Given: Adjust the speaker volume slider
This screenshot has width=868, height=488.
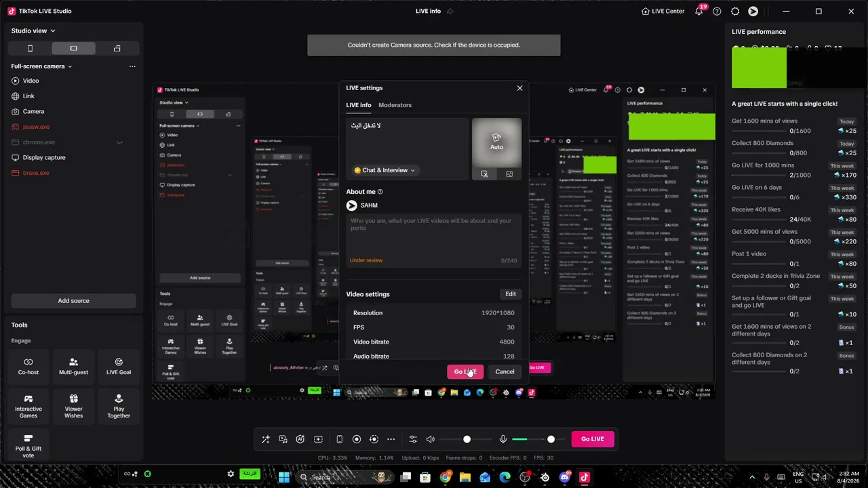Looking at the screenshot, I should click(x=467, y=439).
